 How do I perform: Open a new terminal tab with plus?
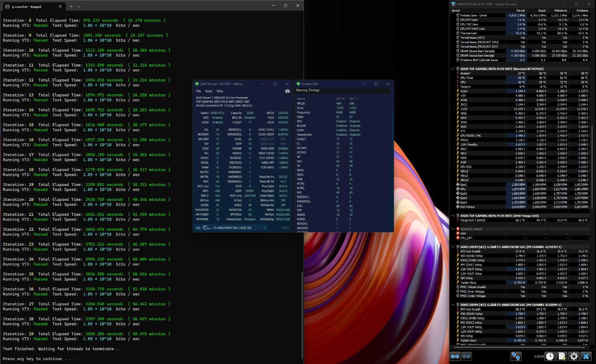coord(71,6)
